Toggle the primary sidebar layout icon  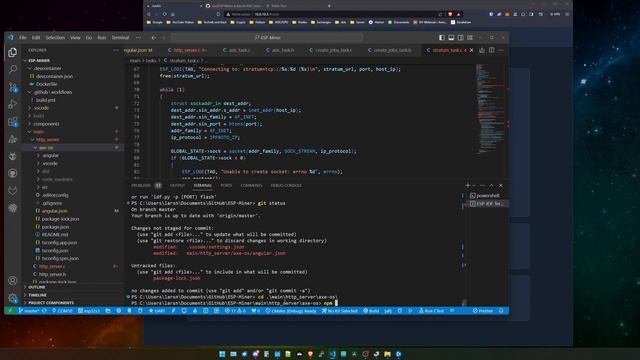[x=442, y=38]
